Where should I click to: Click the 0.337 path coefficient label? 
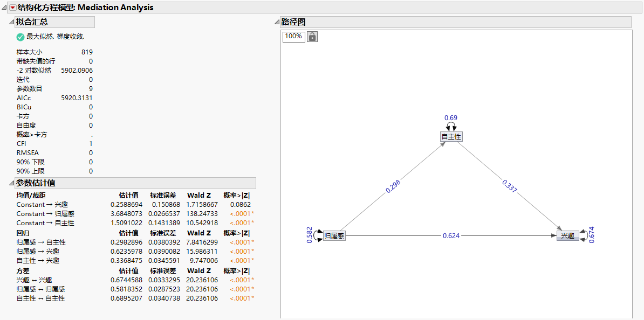(x=510, y=186)
